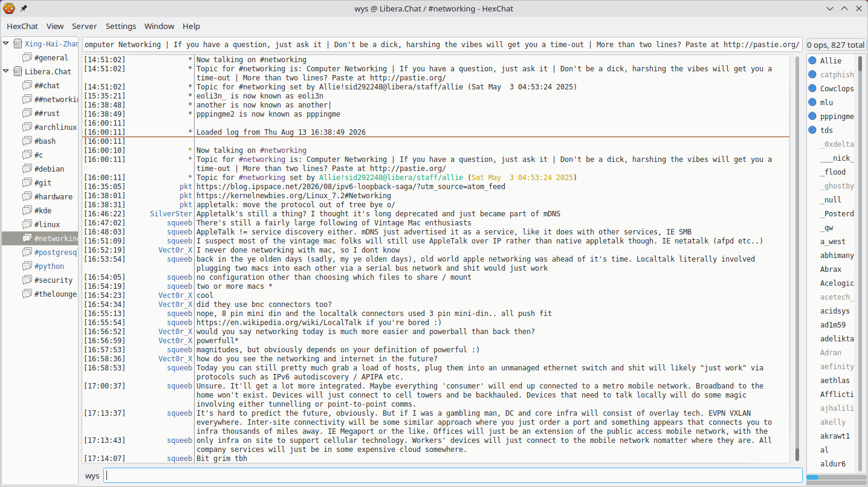868x487 pixels.
Task: Click the #security channel icon
Action: (27, 280)
